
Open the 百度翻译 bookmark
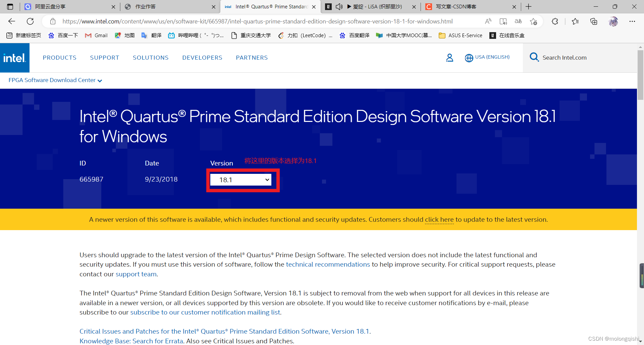(x=354, y=36)
